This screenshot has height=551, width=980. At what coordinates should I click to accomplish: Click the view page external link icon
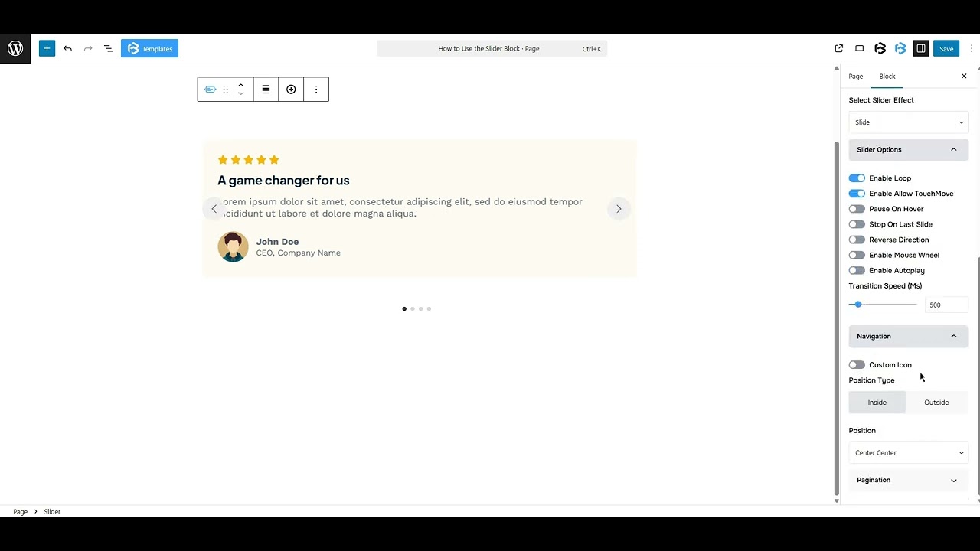point(839,48)
